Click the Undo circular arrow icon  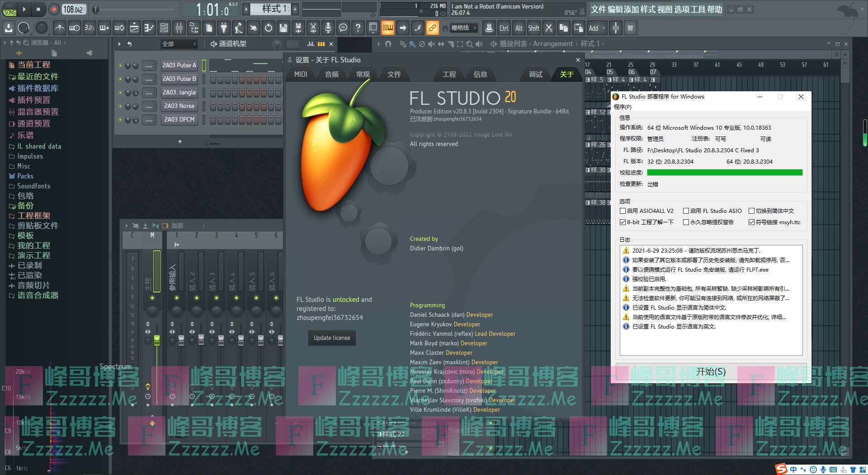click(x=269, y=28)
